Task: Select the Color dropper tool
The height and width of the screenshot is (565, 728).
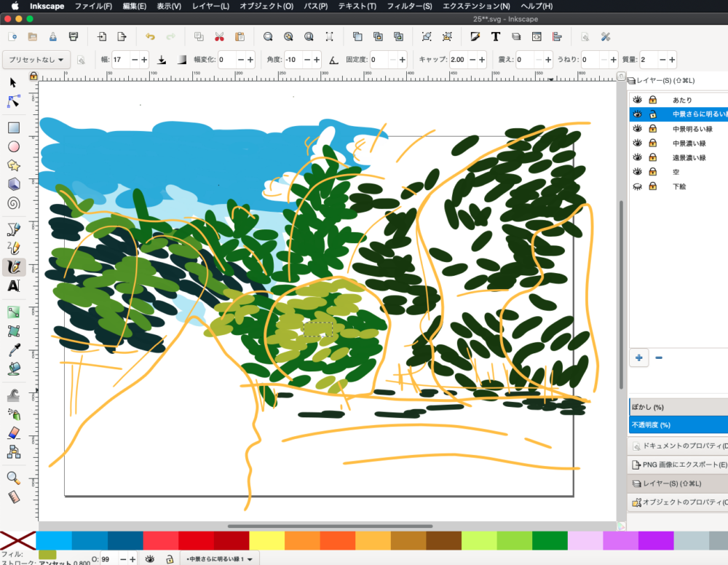Action: (x=14, y=349)
